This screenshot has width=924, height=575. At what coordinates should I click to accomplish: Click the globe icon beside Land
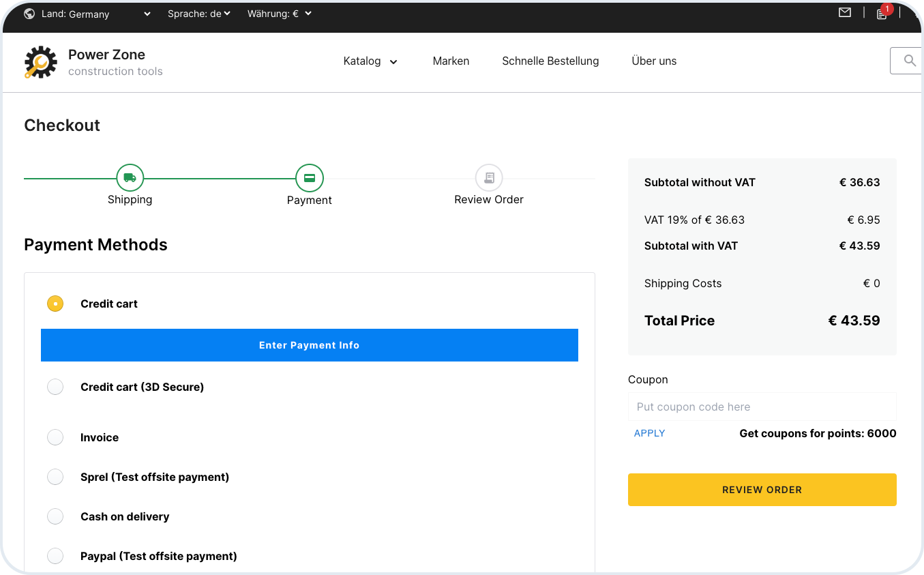click(29, 14)
